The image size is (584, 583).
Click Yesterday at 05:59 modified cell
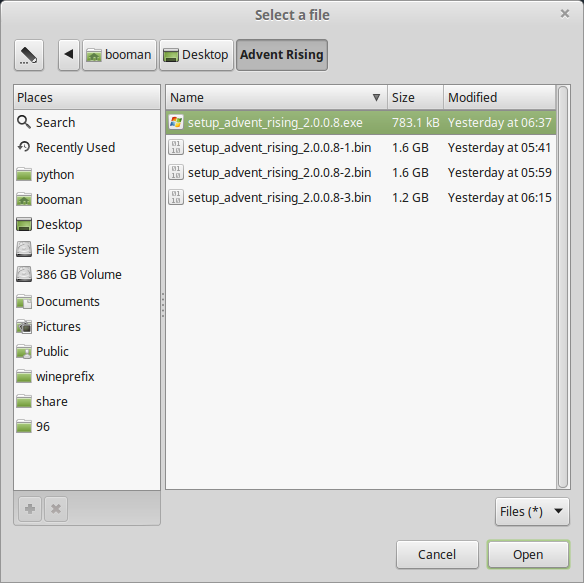click(x=499, y=172)
